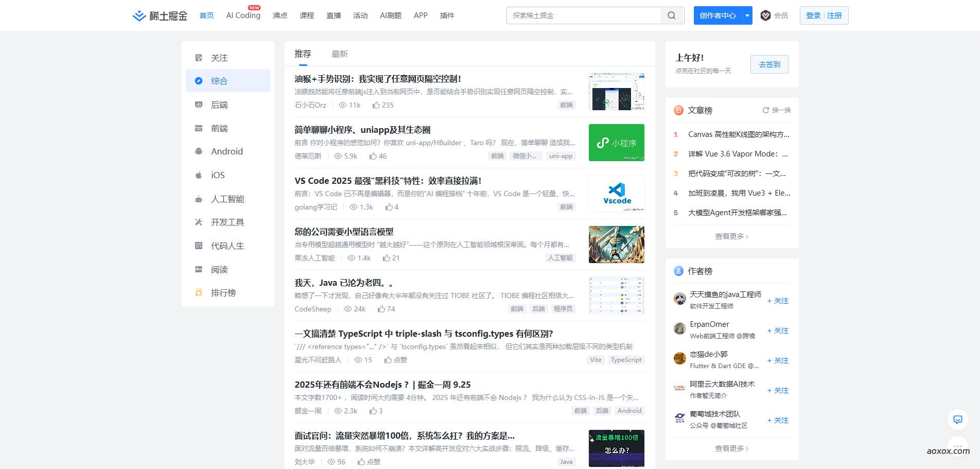Viewport: 980px width, 469px height.
Task: Follow 葡萄城技术团队 via +关注
Action: tap(778, 420)
